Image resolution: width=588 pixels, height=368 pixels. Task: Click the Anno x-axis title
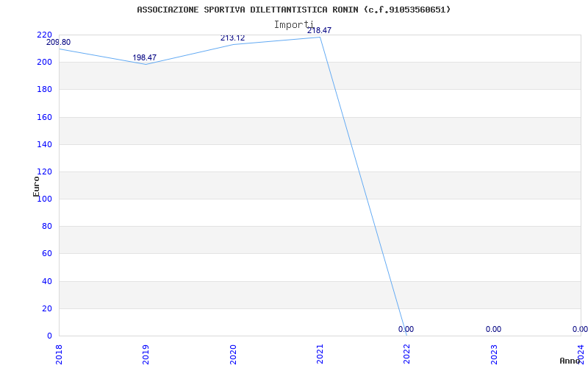point(570,361)
